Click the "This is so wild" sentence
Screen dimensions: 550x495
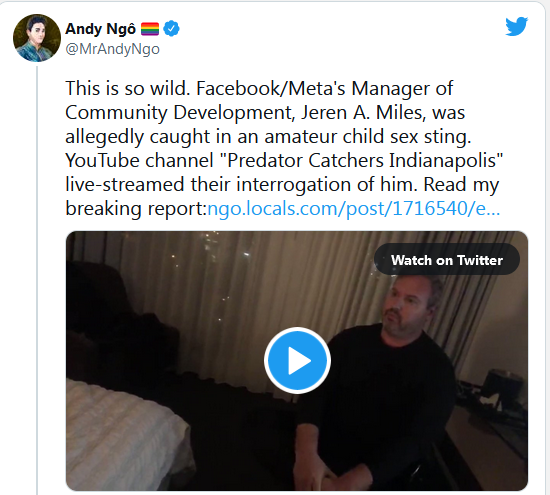[x=128, y=88]
